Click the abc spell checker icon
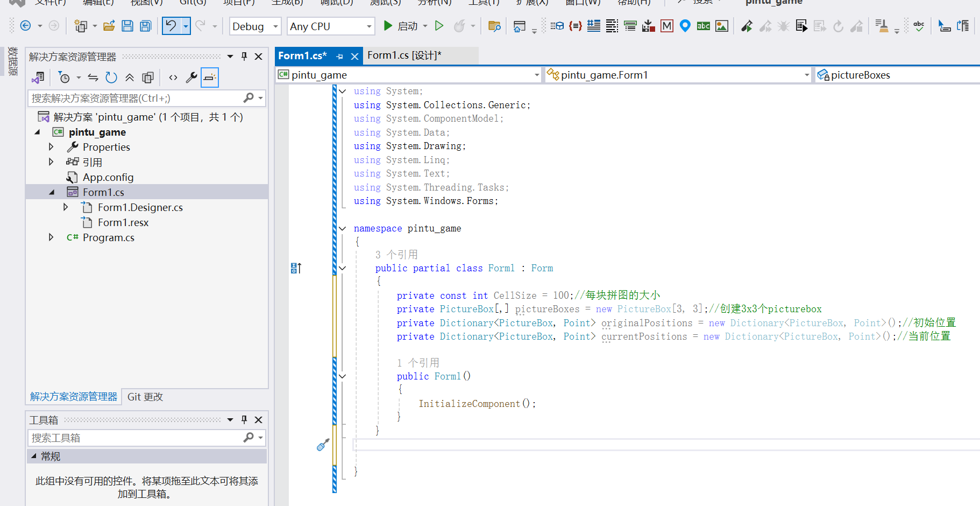The height and width of the screenshot is (506, 980). [x=919, y=26]
